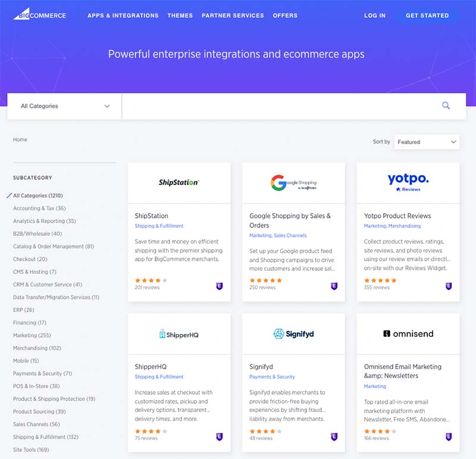Viewport: 476px width, 459px height.
Task: Click the ShipperHQ logo image
Action: click(x=179, y=334)
